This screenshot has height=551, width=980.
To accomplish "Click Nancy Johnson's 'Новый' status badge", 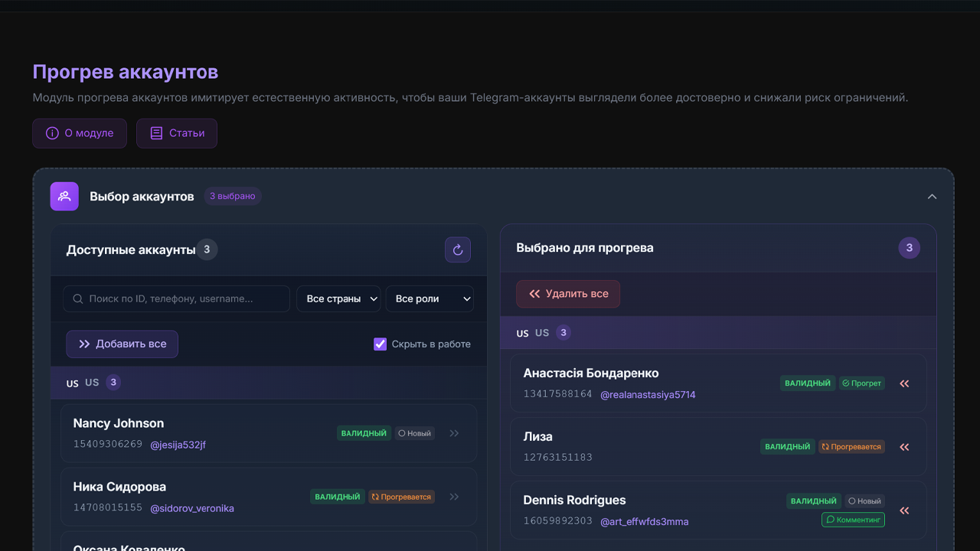I will click(415, 433).
